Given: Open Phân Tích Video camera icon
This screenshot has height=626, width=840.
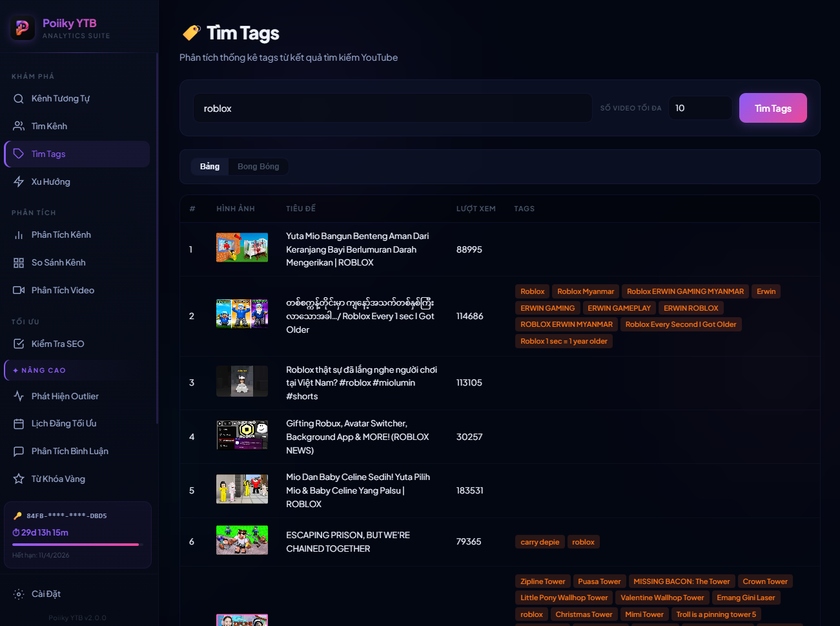Looking at the screenshot, I should (19, 291).
